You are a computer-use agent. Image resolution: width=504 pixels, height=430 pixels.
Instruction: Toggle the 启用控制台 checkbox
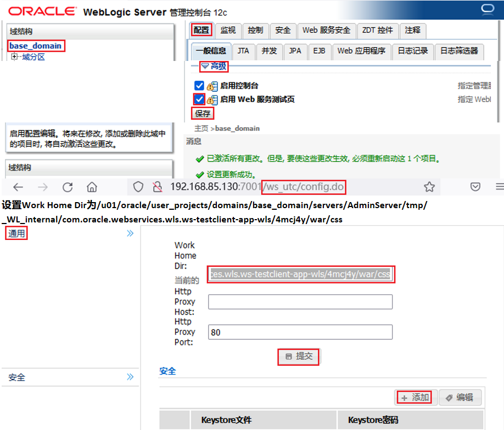[199, 86]
